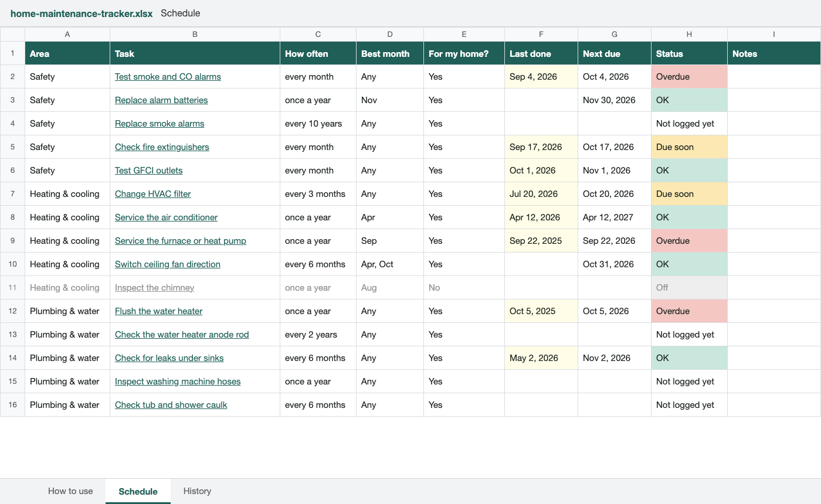This screenshot has height=504, width=821.
Task: Select the Best month cell Sep
Action: tap(390, 241)
